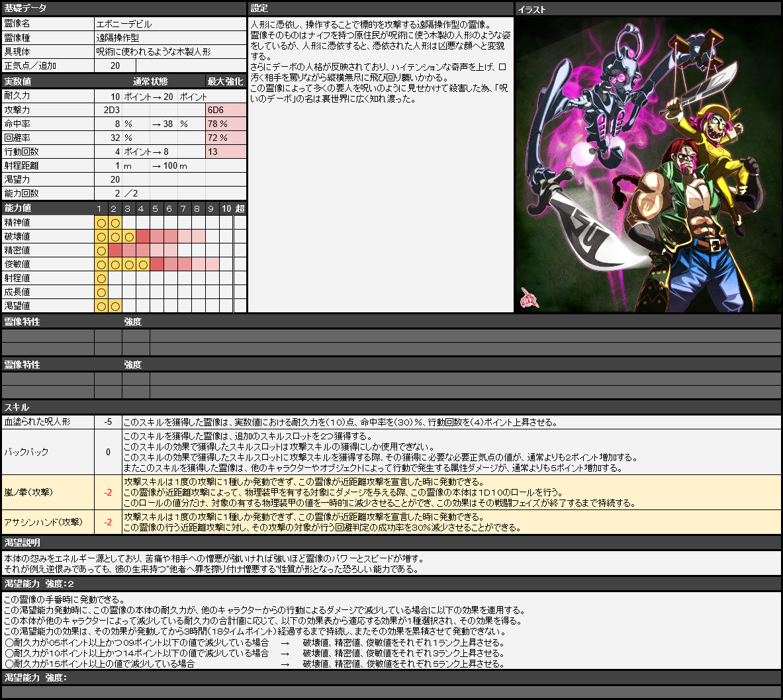Screen dimensions: 783x700
Task: Select the circle in 射程値 row
Action: point(101,278)
